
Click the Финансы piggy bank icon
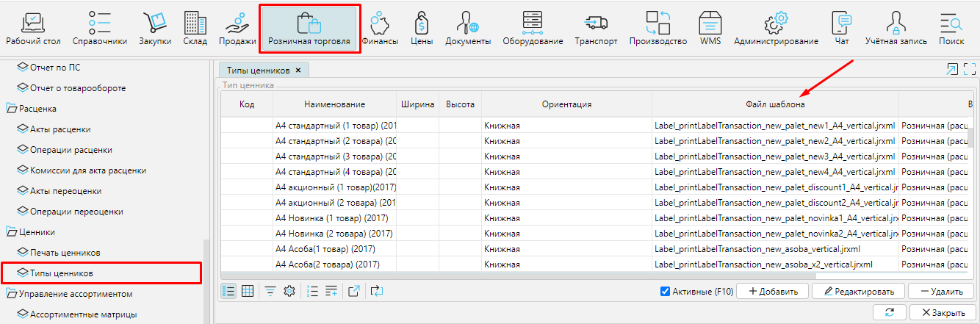coord(380,28)
